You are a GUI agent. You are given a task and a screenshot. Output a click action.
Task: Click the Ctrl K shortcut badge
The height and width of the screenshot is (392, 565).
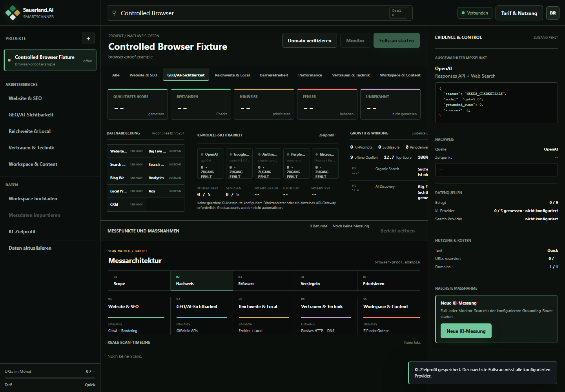(x=398, y=13)
